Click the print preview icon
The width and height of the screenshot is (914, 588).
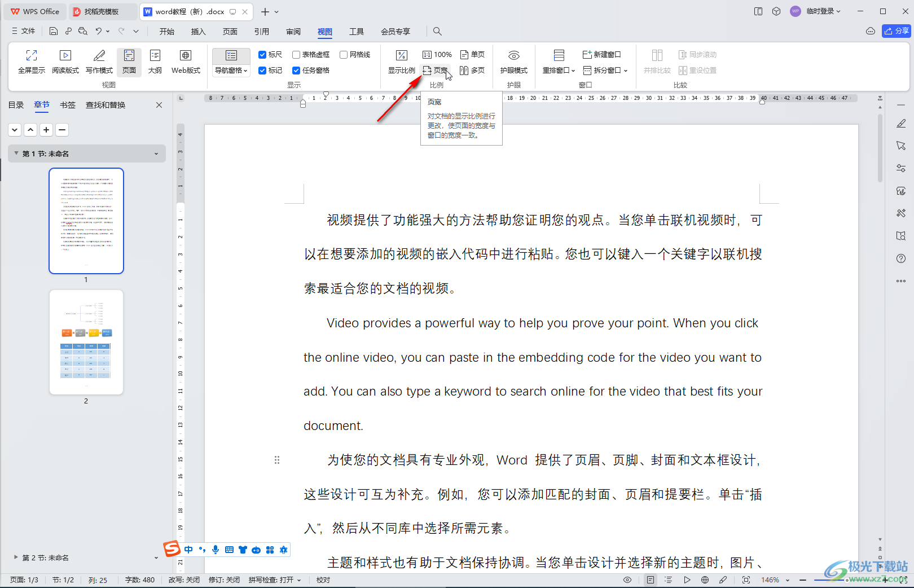83,32
